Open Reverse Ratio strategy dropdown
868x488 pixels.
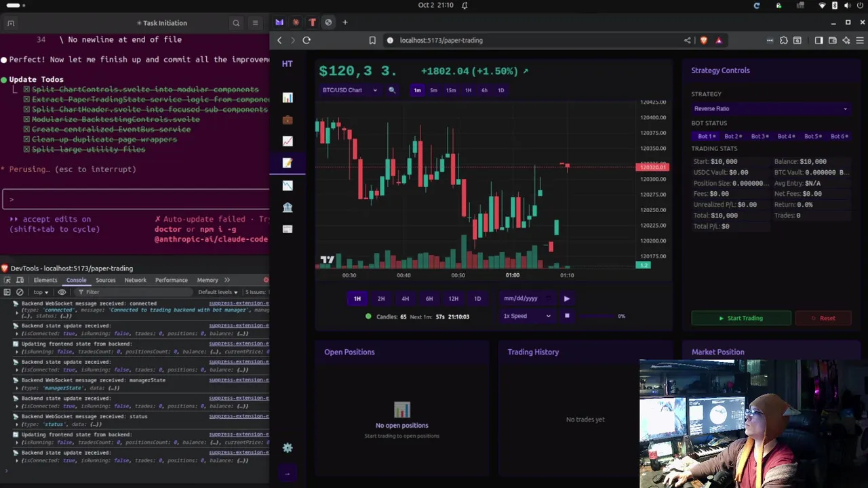tap(771, 108)
